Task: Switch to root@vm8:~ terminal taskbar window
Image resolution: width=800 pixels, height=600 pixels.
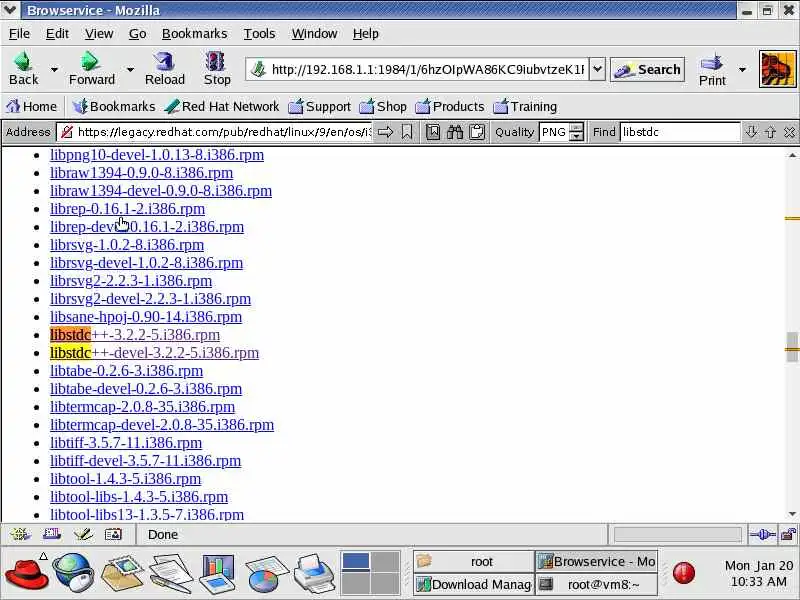Action: click(596, 585)
